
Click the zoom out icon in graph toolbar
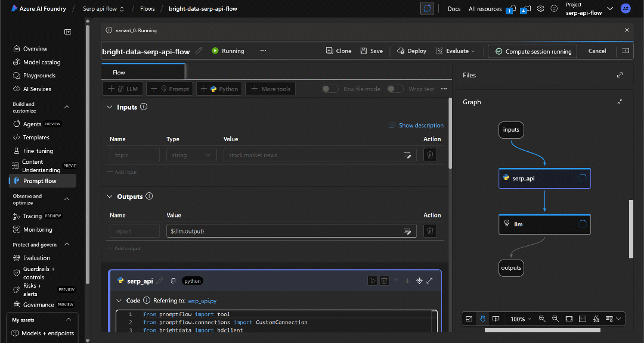coord(556,319)
